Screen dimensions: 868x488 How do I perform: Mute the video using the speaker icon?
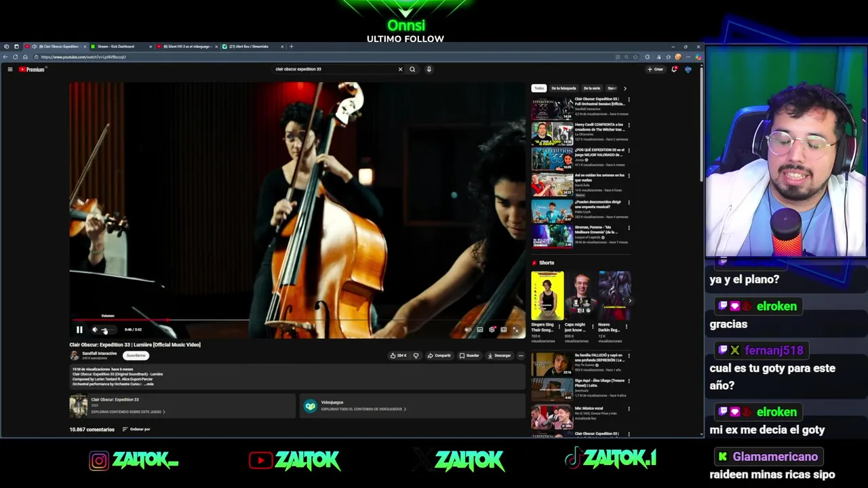95,330
